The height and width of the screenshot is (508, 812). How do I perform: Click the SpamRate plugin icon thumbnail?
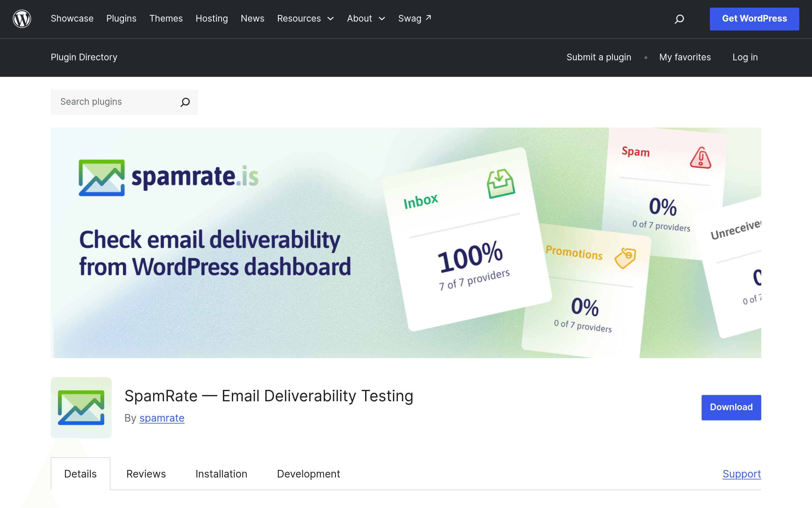(81, 407)
